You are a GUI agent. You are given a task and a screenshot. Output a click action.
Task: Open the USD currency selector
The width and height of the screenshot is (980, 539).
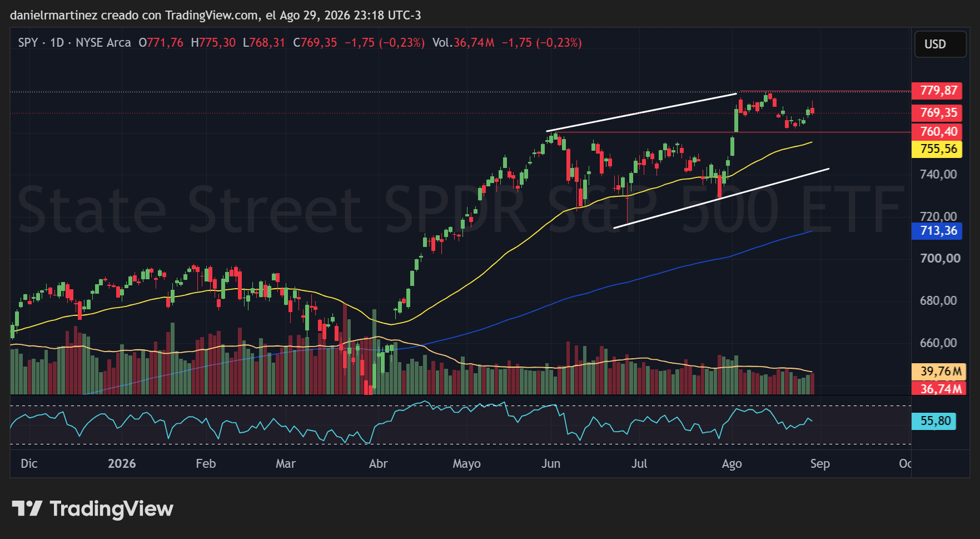pos(940,44)
